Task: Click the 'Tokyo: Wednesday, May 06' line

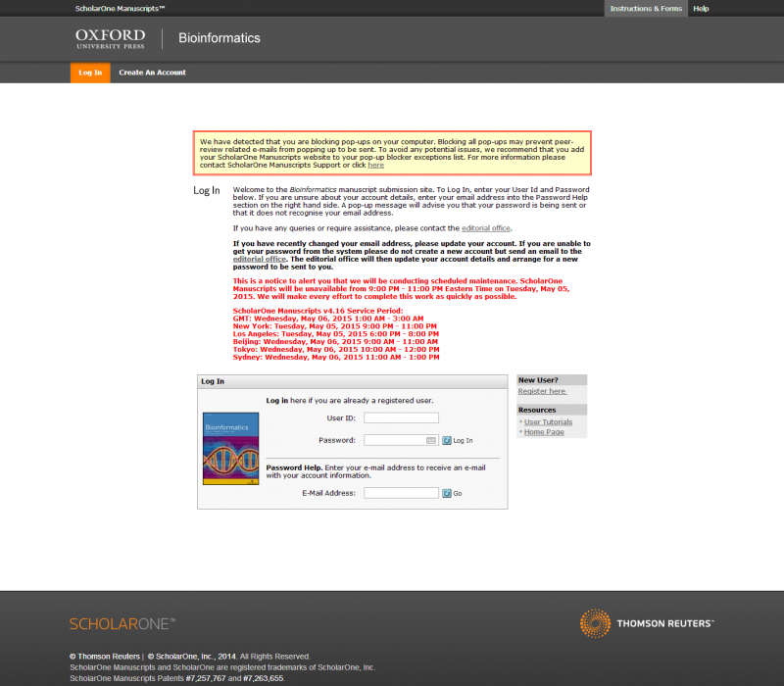Action: tap(336, 350)
